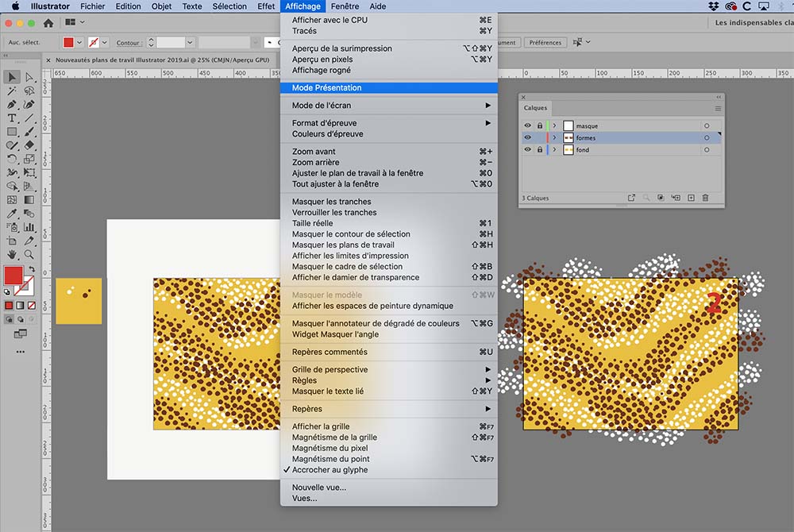Delete layer using the trash icon
The height and width of the screenshot is (532, 794).
click(x=705, y=198)
